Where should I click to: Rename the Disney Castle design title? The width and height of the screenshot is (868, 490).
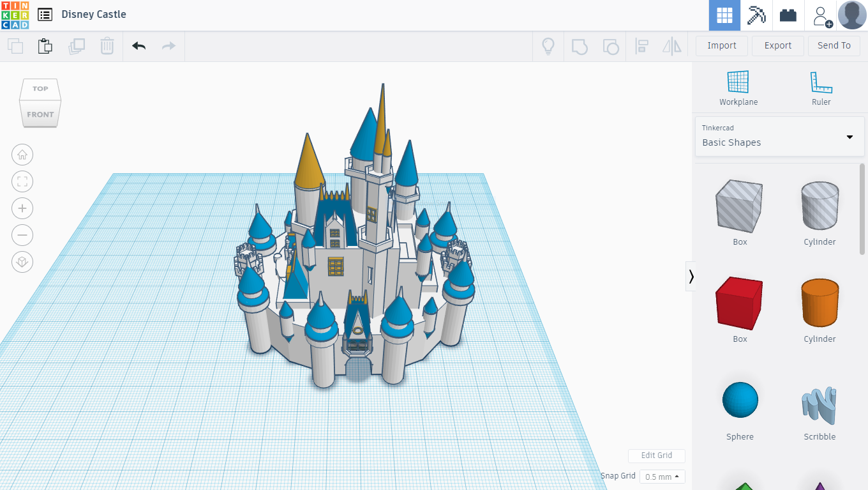click(x=94, y=14)
